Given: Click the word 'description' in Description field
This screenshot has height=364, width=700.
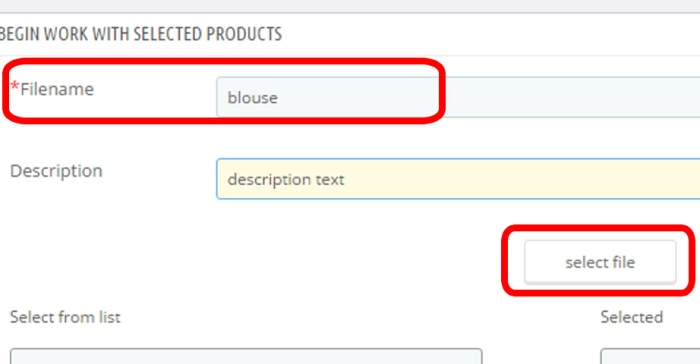Looking at the screenshot, I should point(270,180).
